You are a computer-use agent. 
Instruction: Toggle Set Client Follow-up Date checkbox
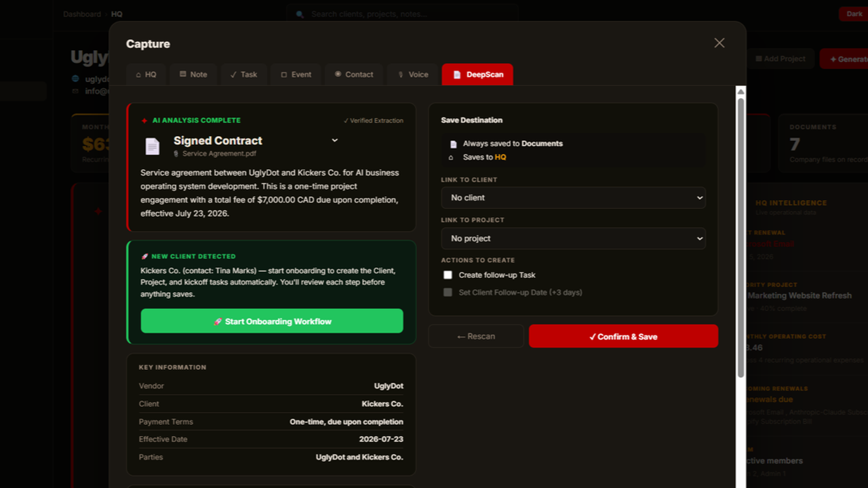tap(448, 293)
